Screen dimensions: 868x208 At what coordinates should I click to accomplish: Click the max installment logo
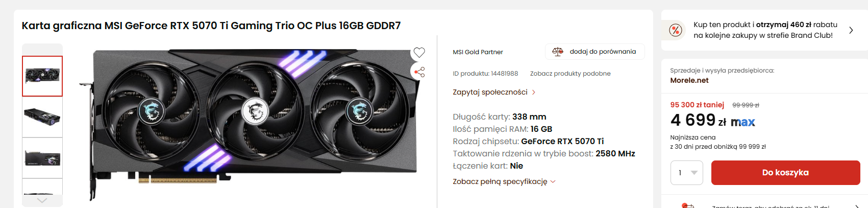(742, 122)
